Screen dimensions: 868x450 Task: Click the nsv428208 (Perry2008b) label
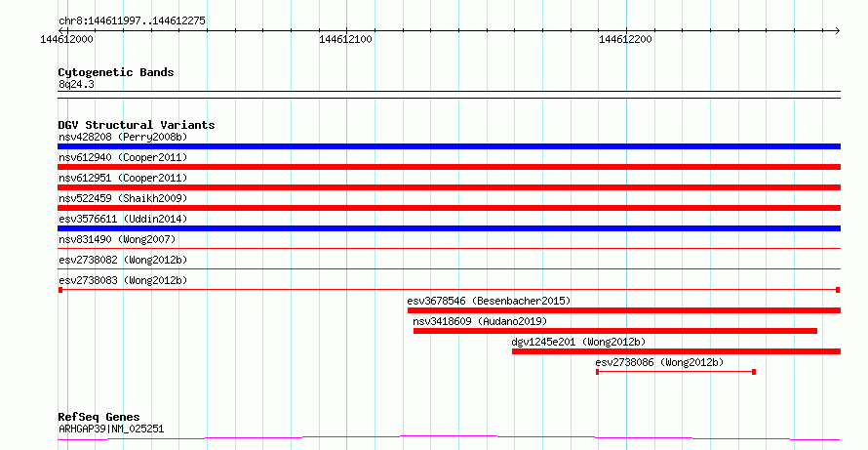pos(123,137)
